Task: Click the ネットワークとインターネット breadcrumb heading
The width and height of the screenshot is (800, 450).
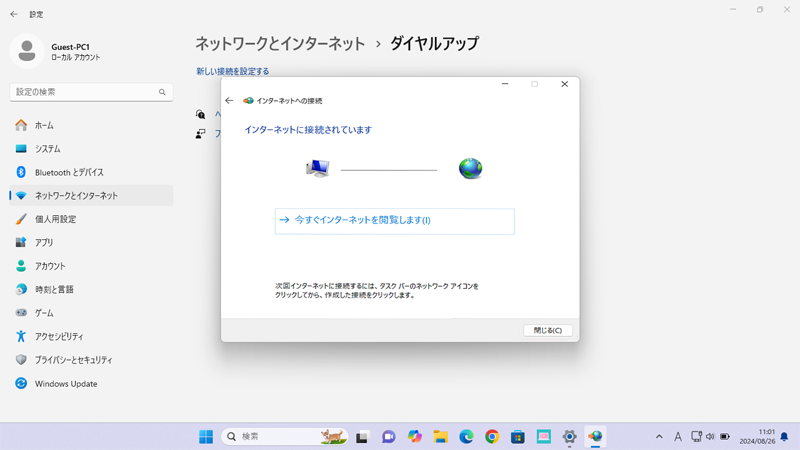Action: (280, 44)
